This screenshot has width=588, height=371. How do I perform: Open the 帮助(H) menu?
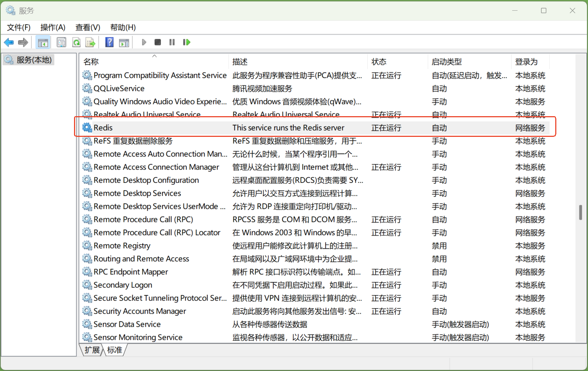[x=123, y=27]
